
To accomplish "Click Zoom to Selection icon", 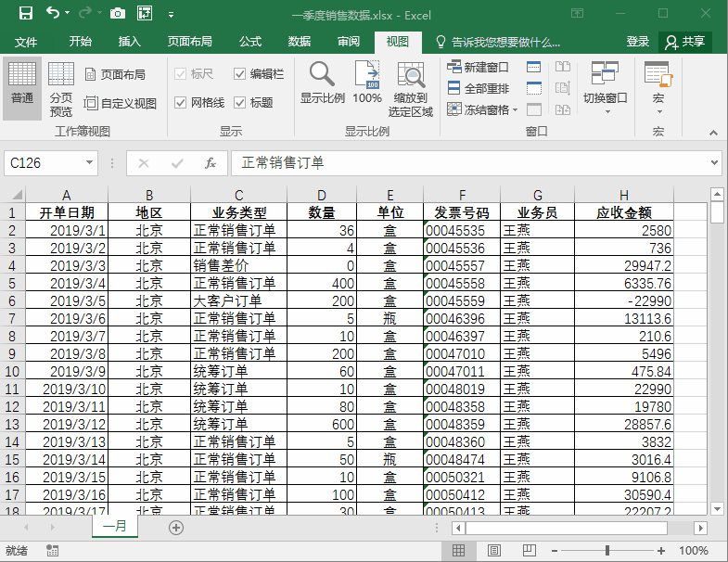I will (x=410, y=88).
